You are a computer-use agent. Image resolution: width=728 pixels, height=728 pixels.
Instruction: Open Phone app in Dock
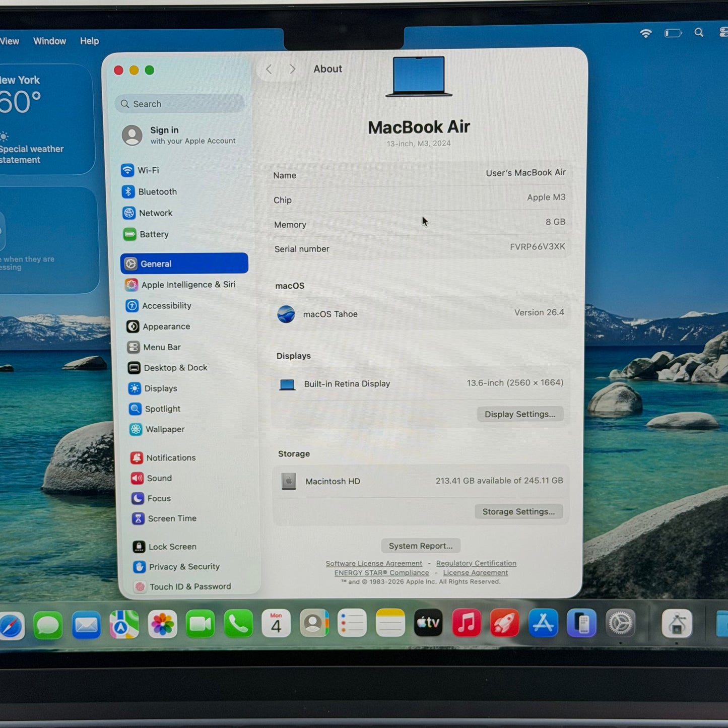click(238, 624)
